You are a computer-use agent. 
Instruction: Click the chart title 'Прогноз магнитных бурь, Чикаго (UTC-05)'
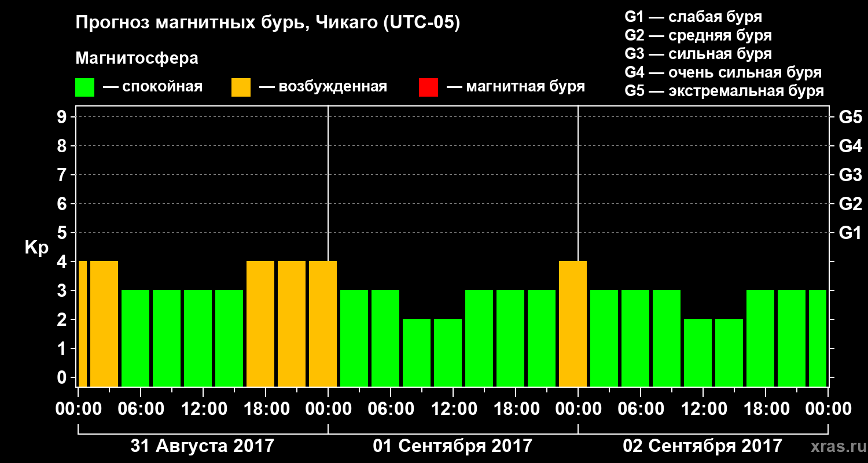coord(268,24)
